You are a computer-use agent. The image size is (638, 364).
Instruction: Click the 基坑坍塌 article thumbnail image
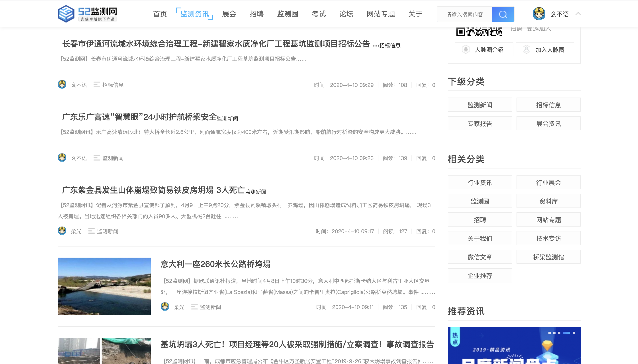(104, 351)
